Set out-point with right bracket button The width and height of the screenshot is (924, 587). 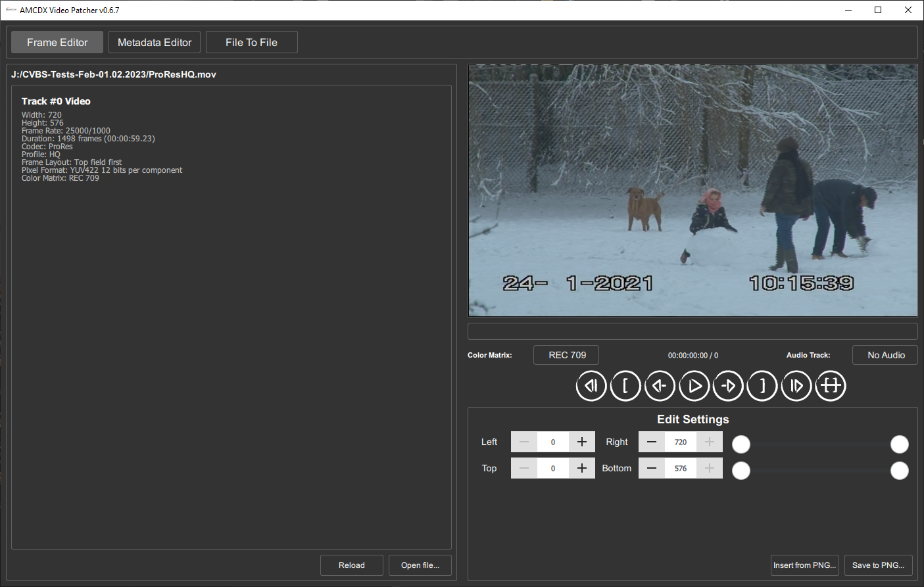click(x=762, y=386)
